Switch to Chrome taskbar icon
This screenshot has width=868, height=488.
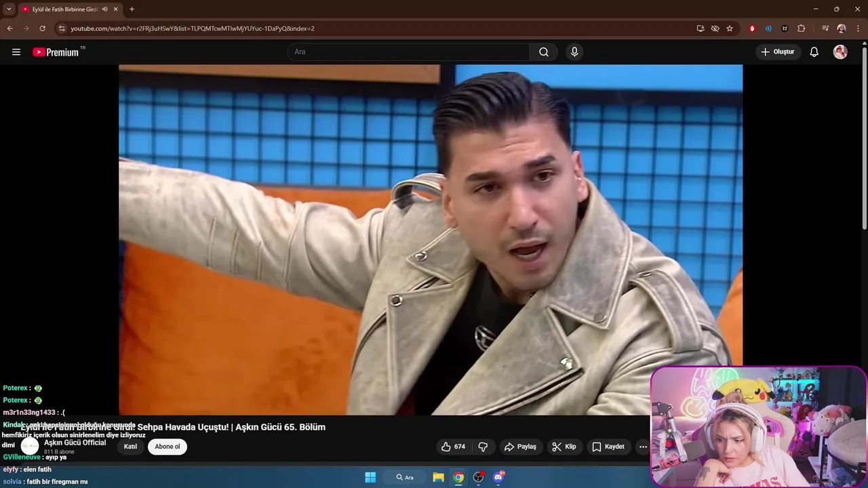click(x=458, y=477)
